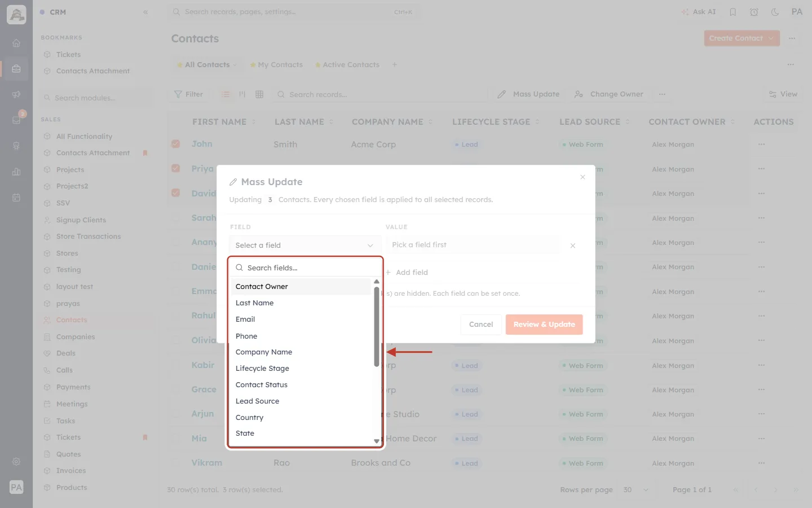Image resolution: width=812 pixels, height=508 pixels.
Task: Choose Contact Owner from the field list
Action: click(301, 287)
